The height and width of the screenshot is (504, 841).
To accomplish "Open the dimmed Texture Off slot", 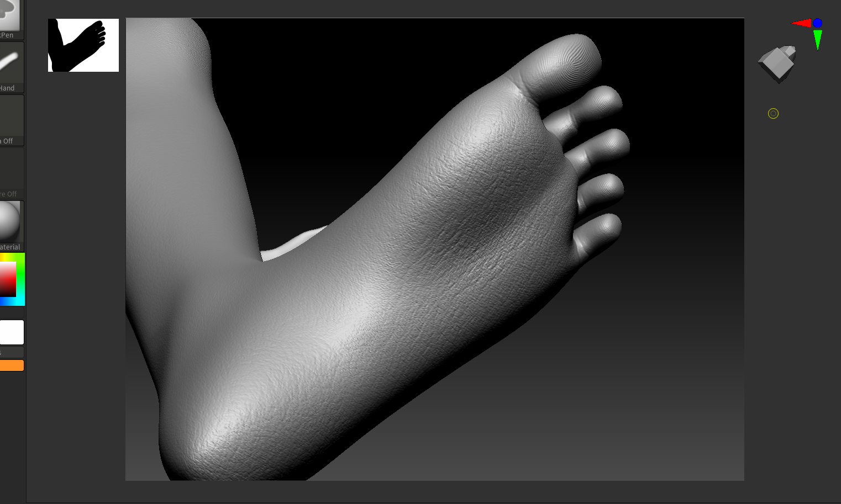I will [x=11, y=173].
